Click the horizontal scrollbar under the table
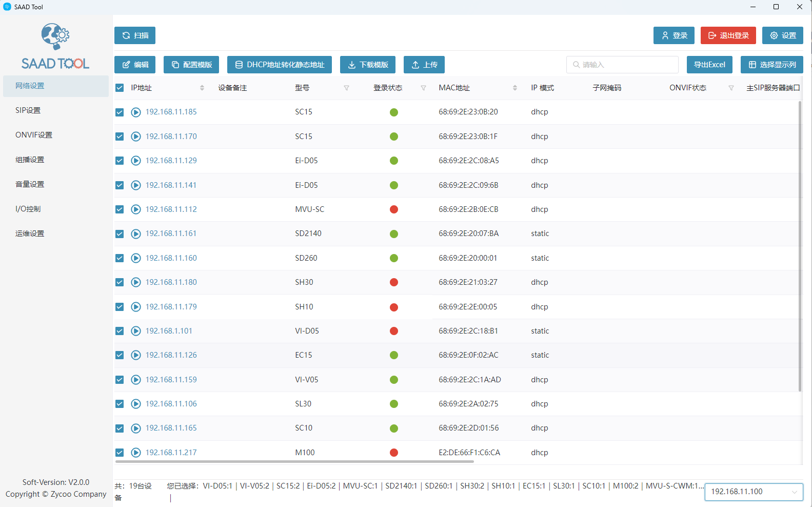 click(x=294, y=461)
